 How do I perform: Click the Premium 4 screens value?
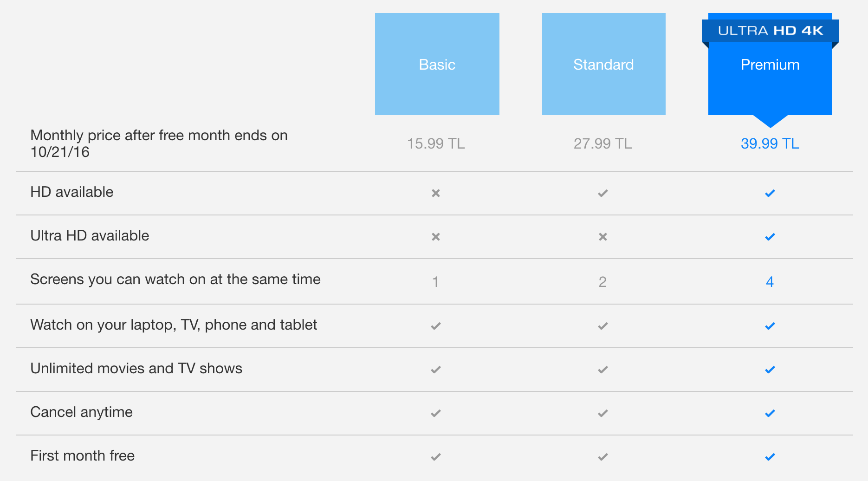coord(770,282)
